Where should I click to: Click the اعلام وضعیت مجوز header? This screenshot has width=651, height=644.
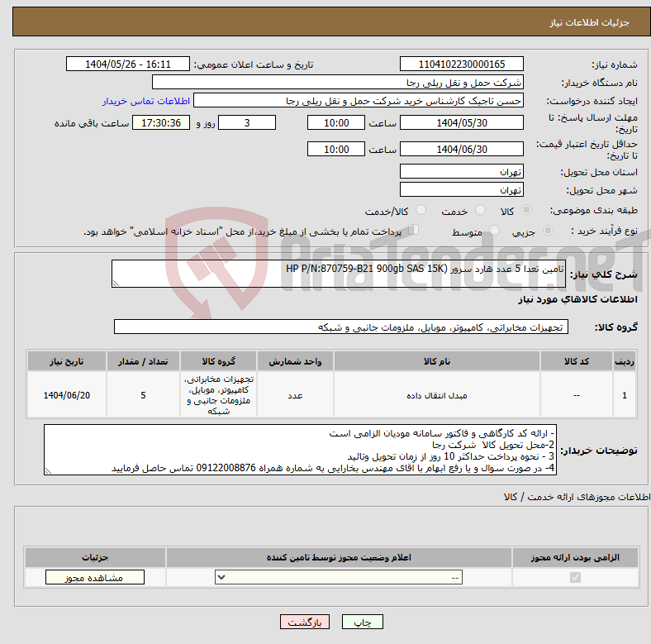point(339,557)
